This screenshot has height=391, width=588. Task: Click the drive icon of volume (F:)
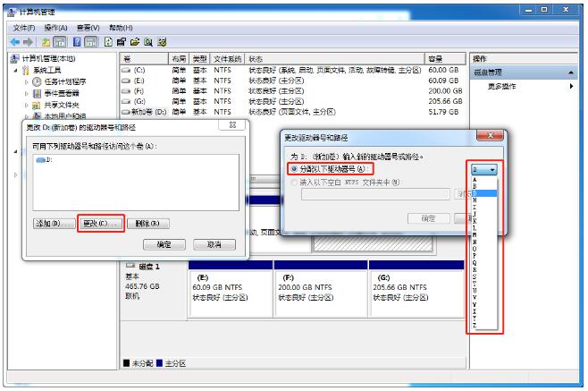126,91
